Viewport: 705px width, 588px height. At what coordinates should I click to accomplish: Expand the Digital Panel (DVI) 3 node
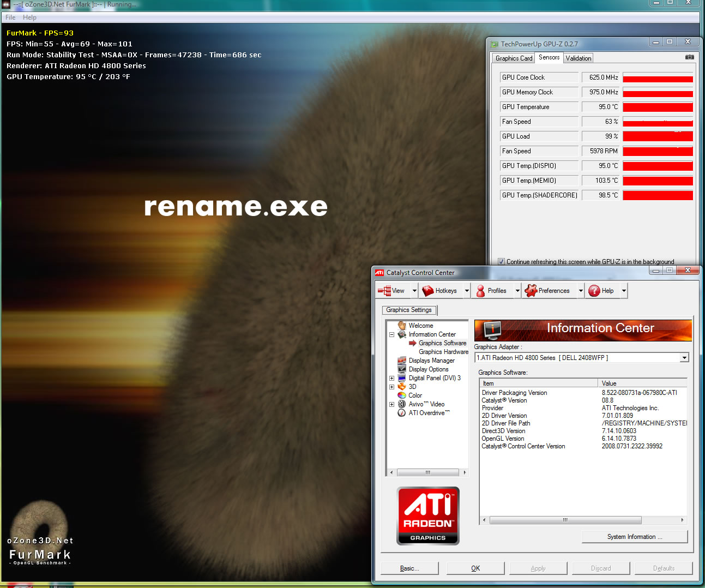click(391, 378)
